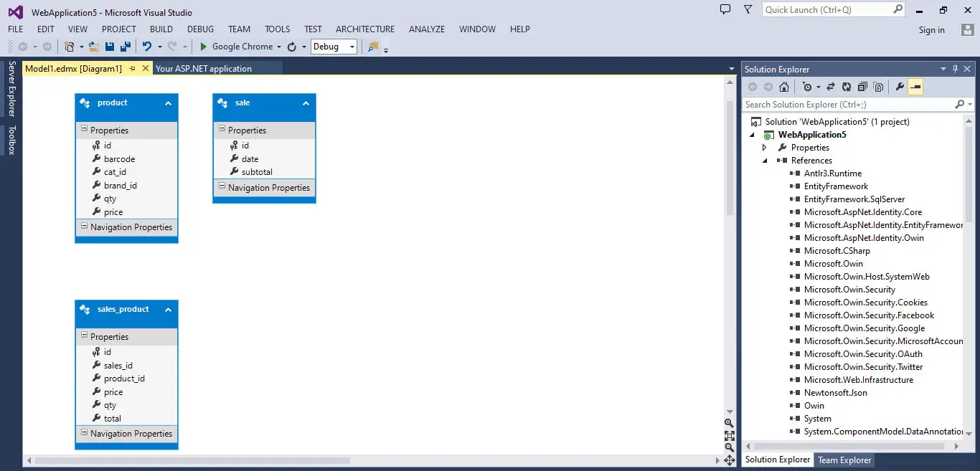Click the Undo icon in toolbar
980x471 pixels.
click(x=147, y=47)
